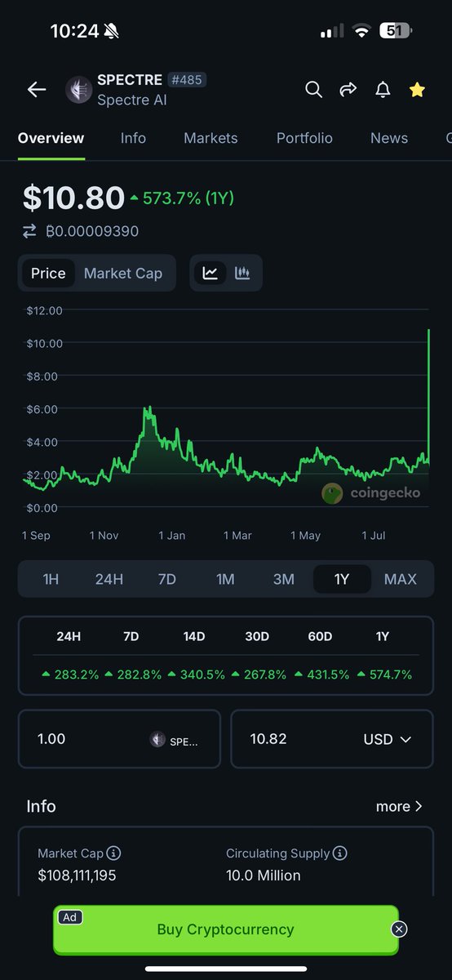Tap the $10.80 price
This screenshot has width=452, height=980.
[73, 198]
